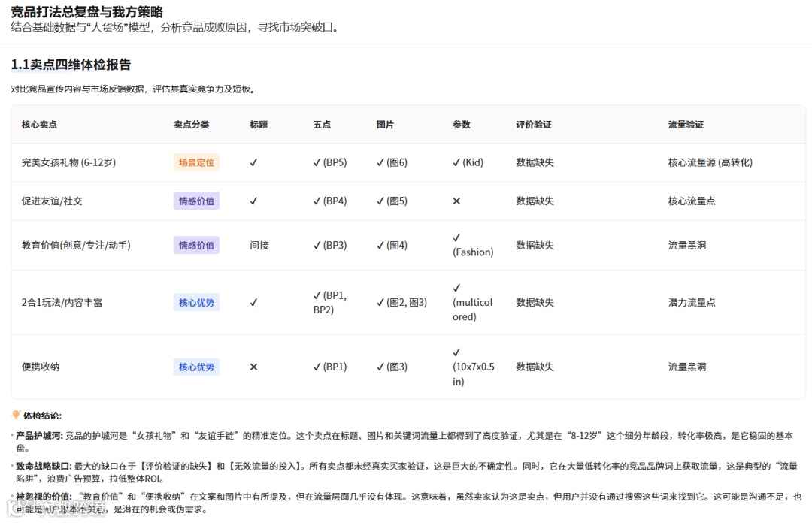Viewport: 812px width, 523px height.
Task: Click the ✓ (BP1) cell in 便携收纳 row
Action: 330,367
